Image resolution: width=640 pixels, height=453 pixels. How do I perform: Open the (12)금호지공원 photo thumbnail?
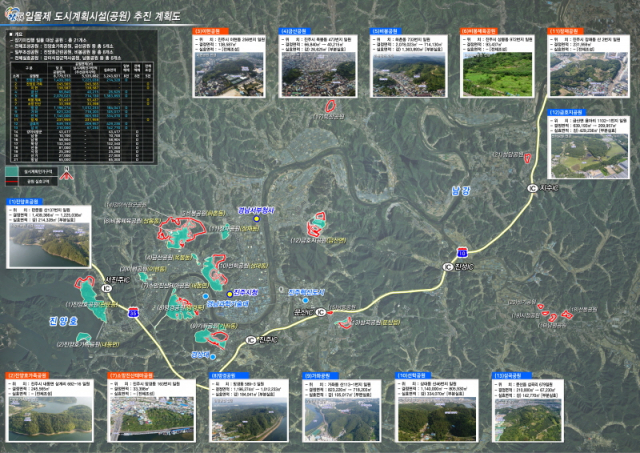coord(589,155)
